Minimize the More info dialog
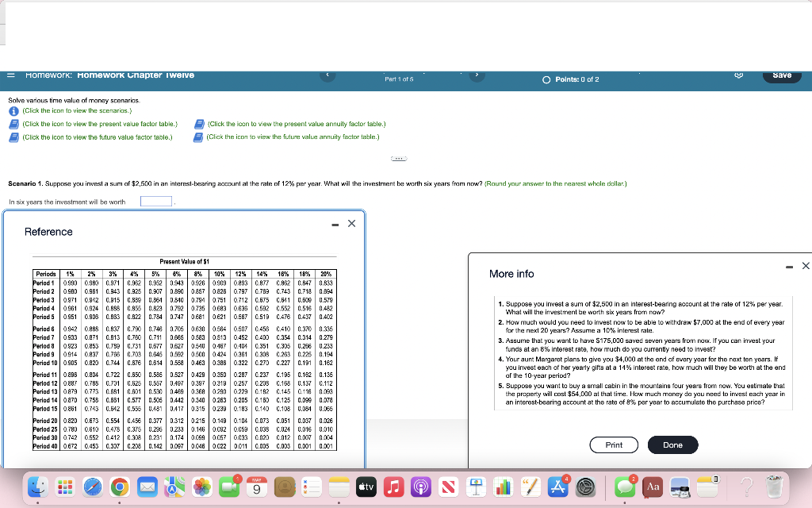 tap(789, 267)
